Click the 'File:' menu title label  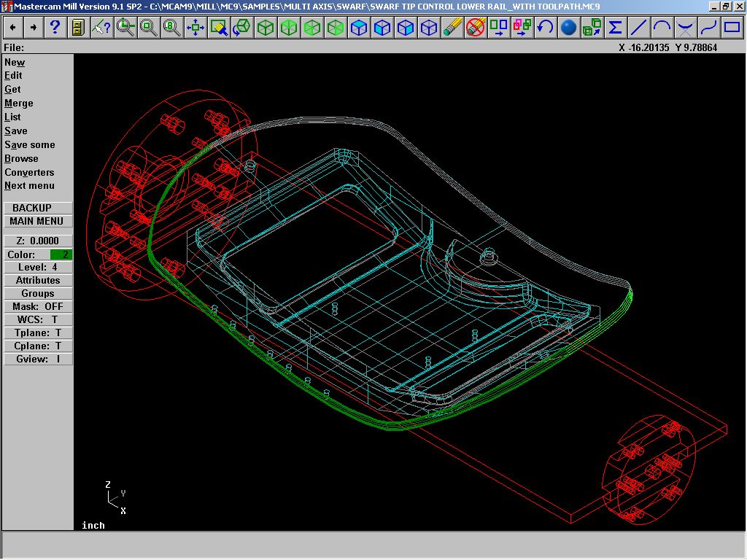(x=14, y=47)
